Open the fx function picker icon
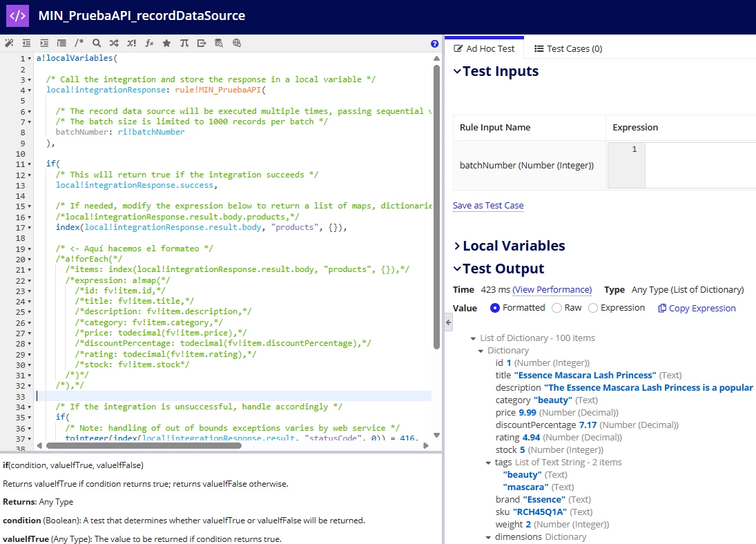 (x=149, y=43)
